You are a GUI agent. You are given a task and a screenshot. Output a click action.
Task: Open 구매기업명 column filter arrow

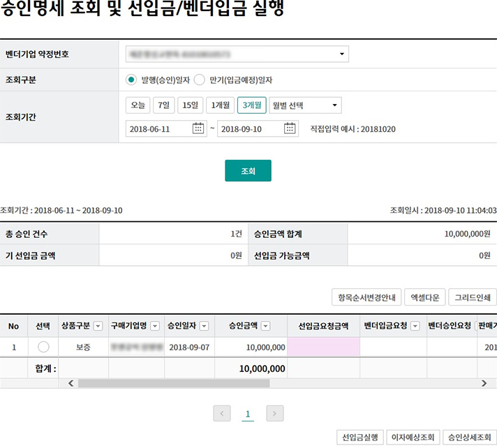tap(155, 326)
